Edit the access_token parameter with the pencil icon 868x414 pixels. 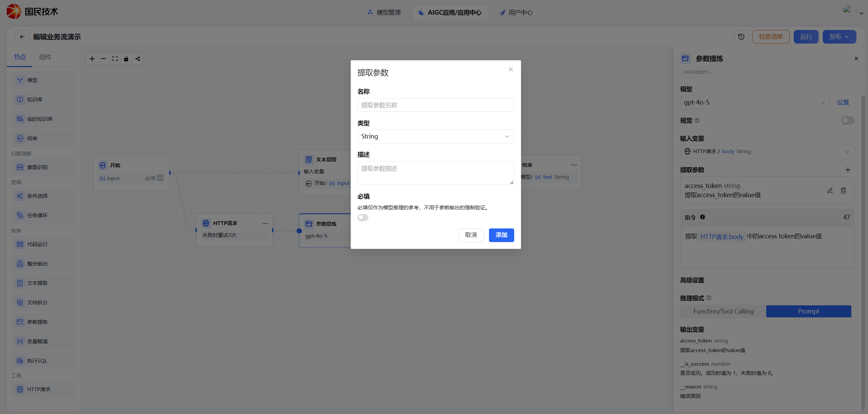[x=830, y=190]
